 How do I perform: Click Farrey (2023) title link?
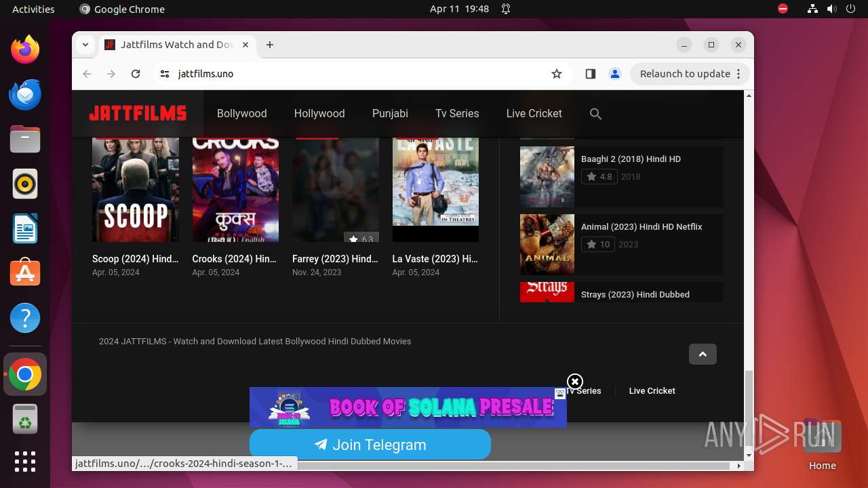[x=335, y=259]
